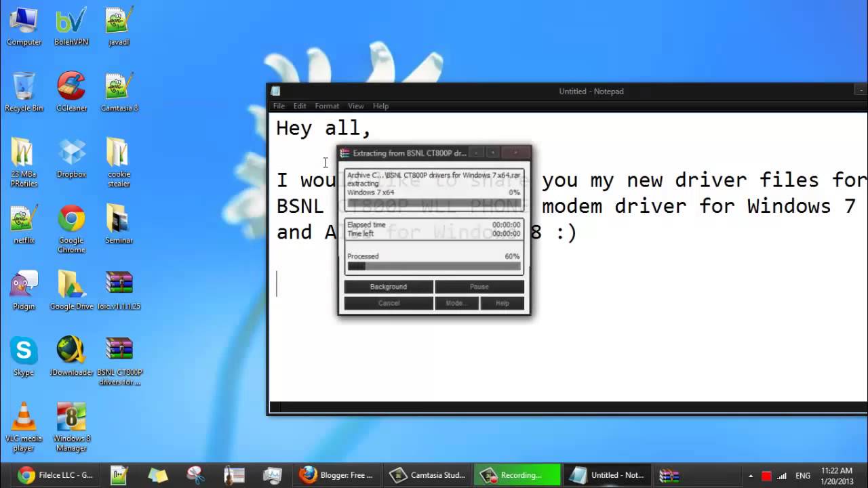
Task: Select the loic.v1.1.1.25 archive icon
Action: (119, 291)
